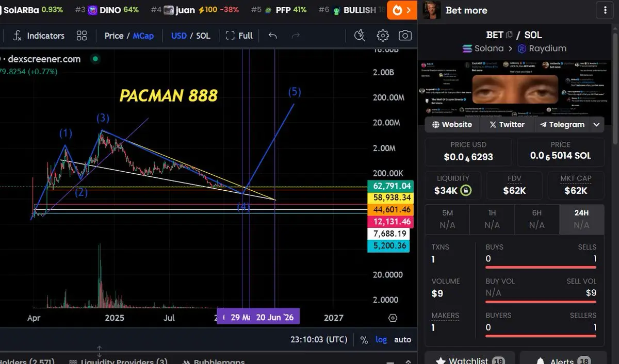This screenshot has width=619, height=364.
Task: Switch chart to MCap mode
Action: click(x=143, y=36)
